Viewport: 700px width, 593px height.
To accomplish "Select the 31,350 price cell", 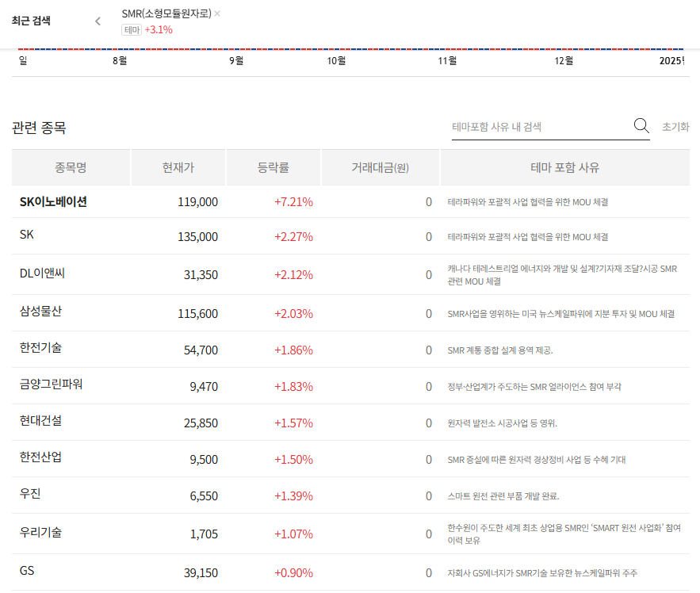I will pyautogui.click(x=201, y=274).
